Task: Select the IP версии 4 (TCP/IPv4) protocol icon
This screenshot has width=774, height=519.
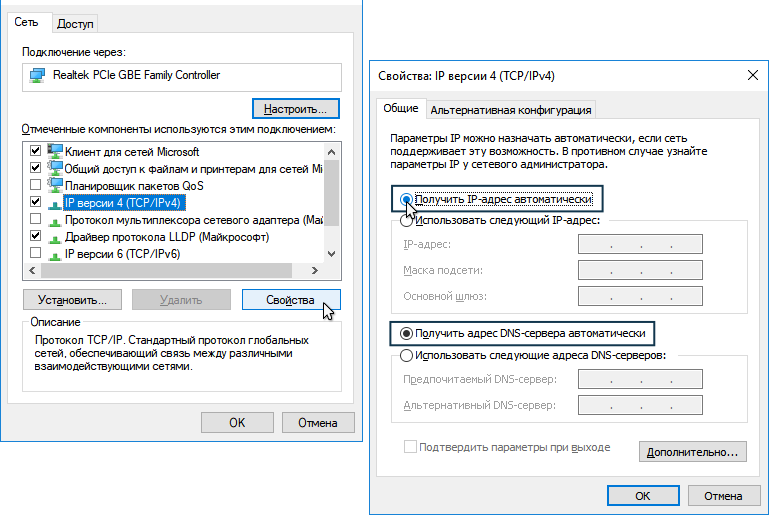Action: coord(55,202)
